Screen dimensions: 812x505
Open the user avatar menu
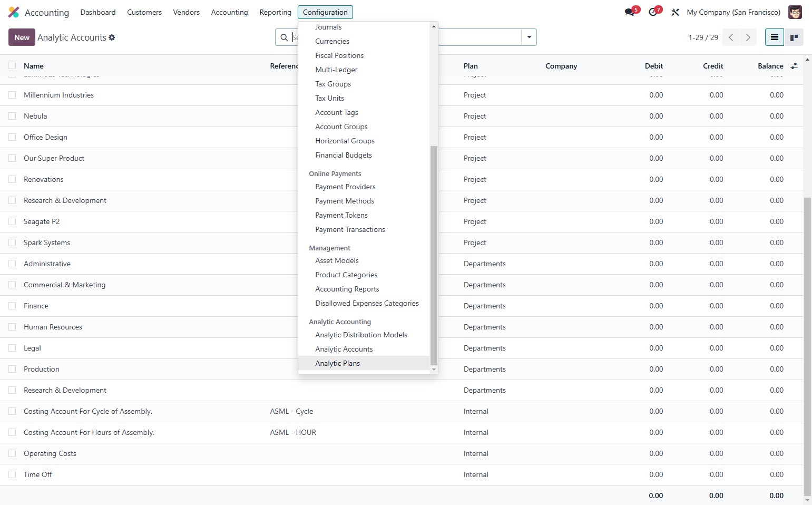click(795, 12)
